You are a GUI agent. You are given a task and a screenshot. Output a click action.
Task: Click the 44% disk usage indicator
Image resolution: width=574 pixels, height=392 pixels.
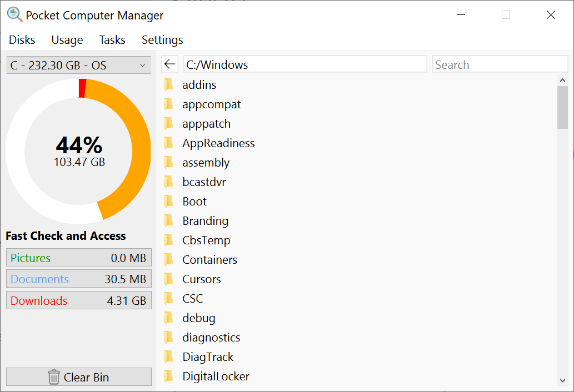(79, 145)
